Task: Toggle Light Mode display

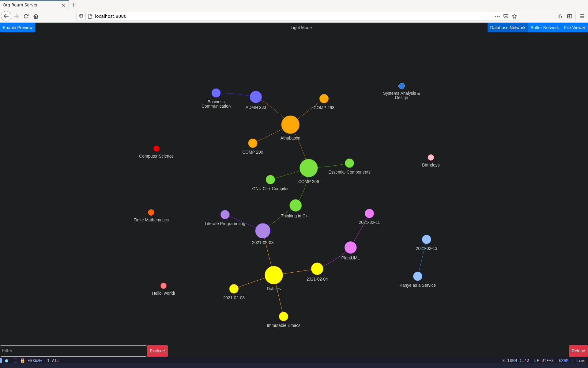Action: tap(300, 27)
